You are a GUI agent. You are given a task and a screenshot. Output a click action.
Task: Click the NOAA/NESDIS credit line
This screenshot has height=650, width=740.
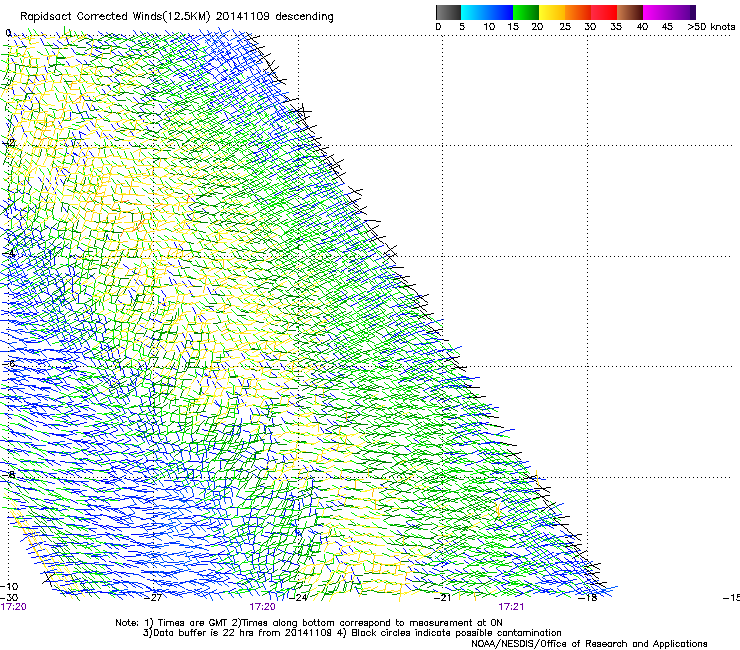(x=589, y=644)
